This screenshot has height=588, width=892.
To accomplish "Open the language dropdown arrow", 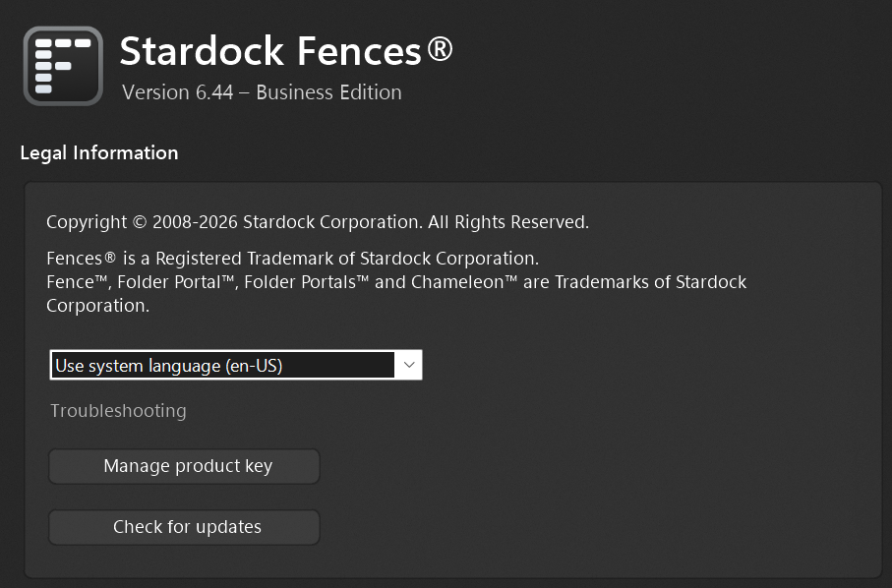I will coord(409,365).
